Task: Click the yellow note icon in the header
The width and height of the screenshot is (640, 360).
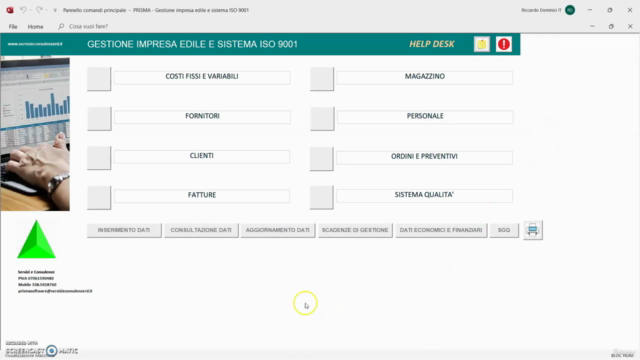Action: tap(482, 44)
